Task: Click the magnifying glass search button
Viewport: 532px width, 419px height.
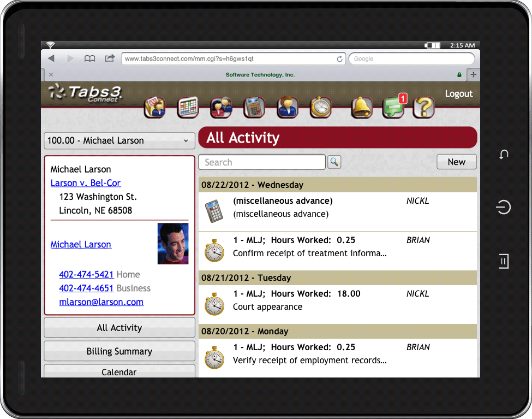Action: click(x=334, y=162)
